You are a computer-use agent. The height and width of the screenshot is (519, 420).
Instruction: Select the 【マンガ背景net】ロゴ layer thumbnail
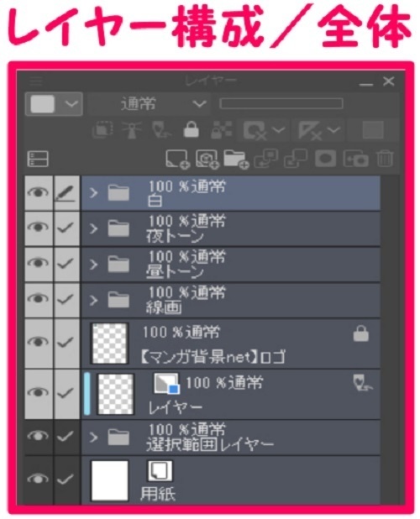coord(109,343)
